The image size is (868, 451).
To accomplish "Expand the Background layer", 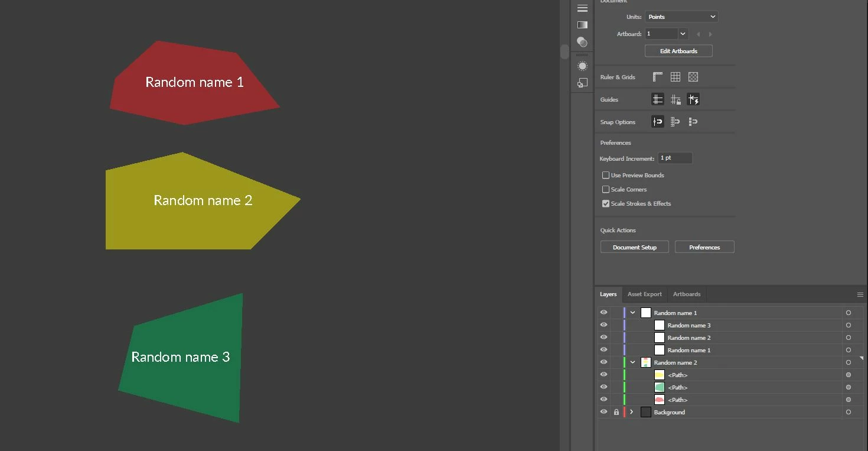I will (x=632, y=412).
